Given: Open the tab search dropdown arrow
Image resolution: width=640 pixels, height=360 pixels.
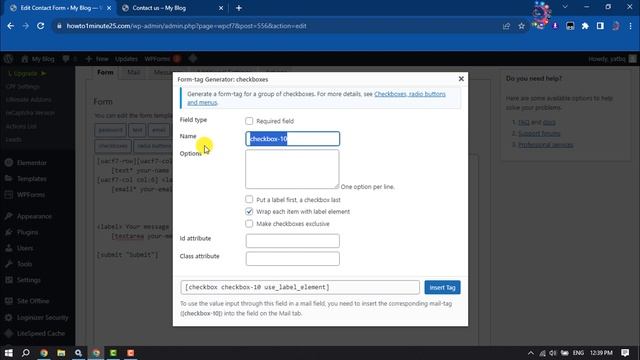Looking at the screenshot, I should (x=565, y=7).
